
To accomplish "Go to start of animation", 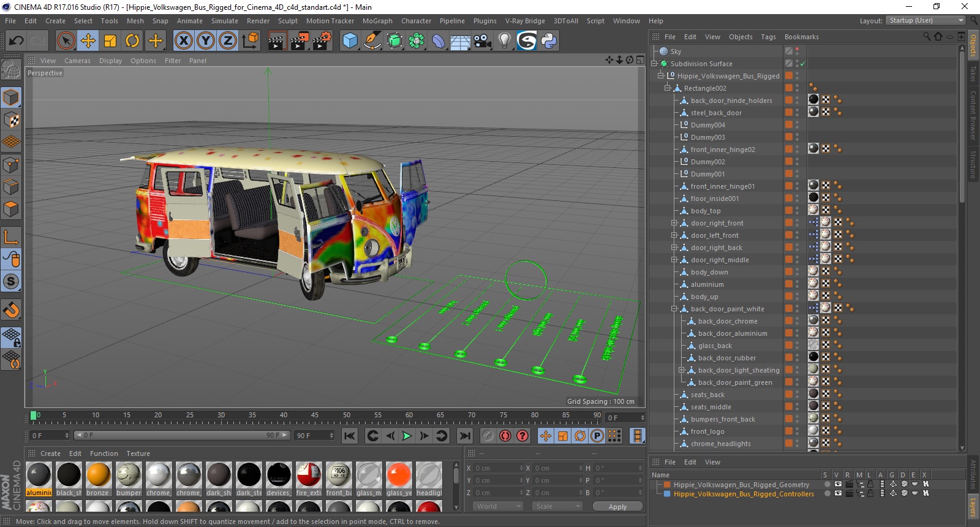I will [350, 436].
